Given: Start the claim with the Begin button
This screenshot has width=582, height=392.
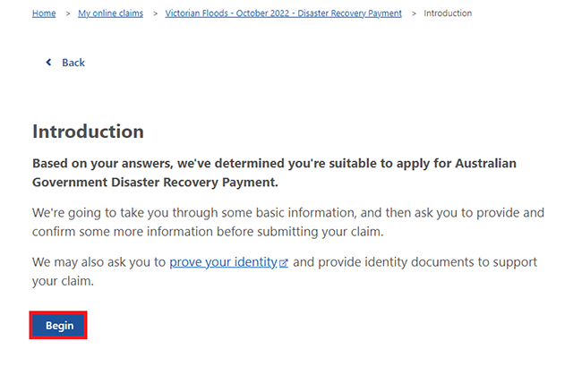Looking at the screenshot, I should coord(58,325).
